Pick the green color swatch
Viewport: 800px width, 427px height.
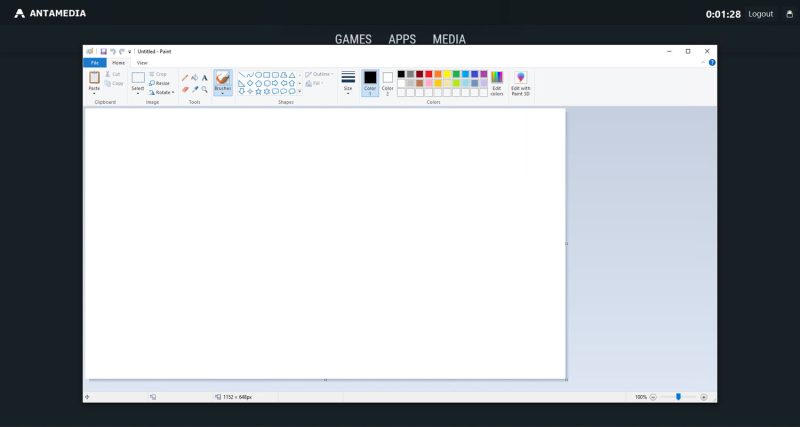(x=456, y=74)
